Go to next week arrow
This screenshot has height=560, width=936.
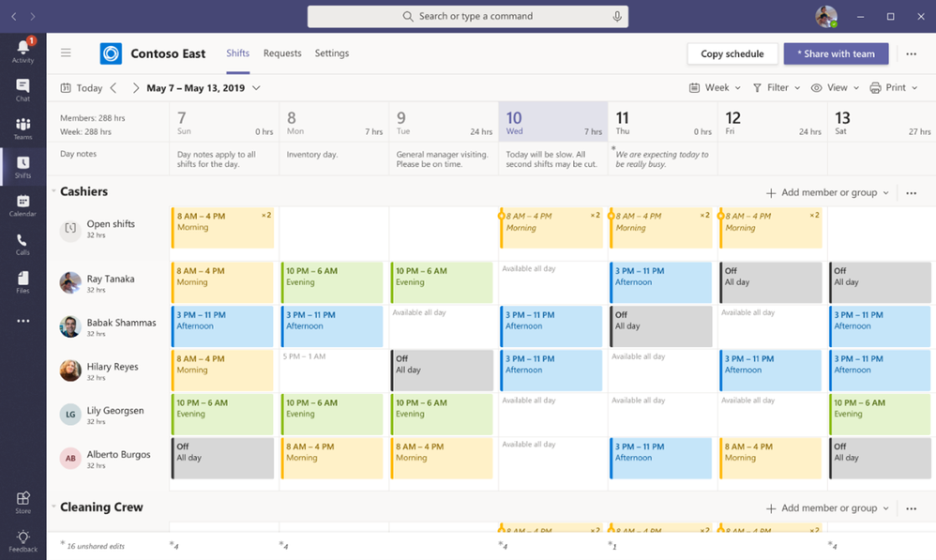coord(135,88)
